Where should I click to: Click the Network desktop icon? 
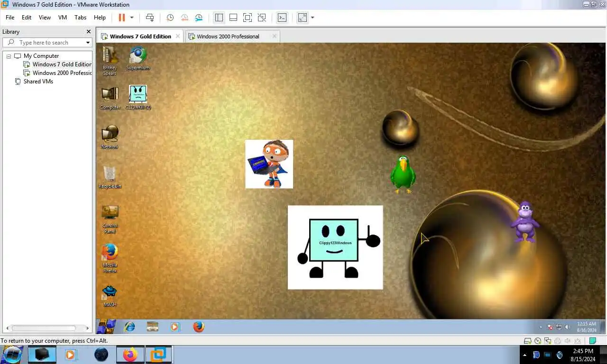pyautogui.click(x=110, y=137)
